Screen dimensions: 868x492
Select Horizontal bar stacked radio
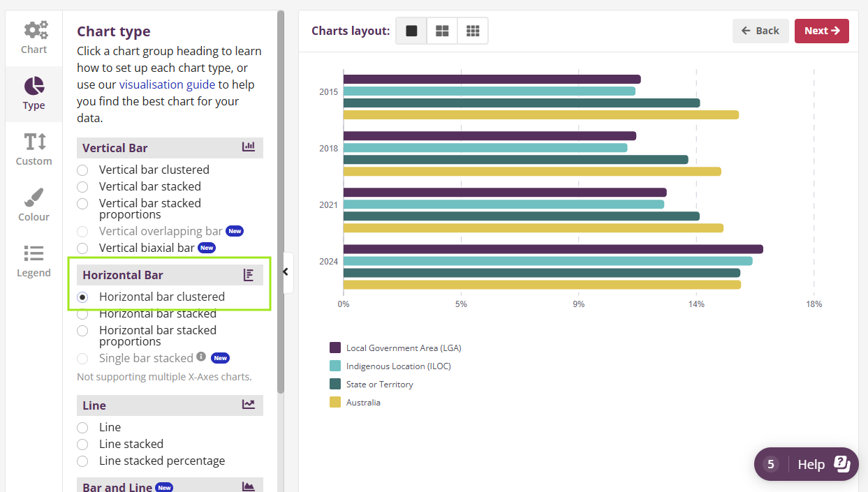pyautogui.click(x=82, y=314)
